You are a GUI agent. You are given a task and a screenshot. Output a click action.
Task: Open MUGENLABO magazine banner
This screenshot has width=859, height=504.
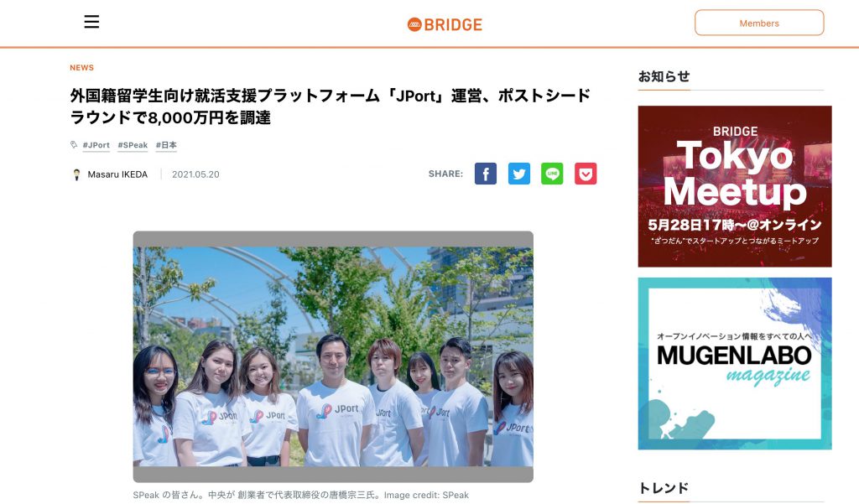tap(735, 364)
